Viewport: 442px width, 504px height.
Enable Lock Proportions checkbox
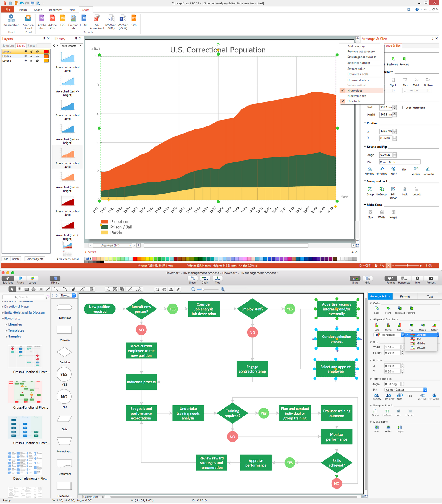click(404, 108)
